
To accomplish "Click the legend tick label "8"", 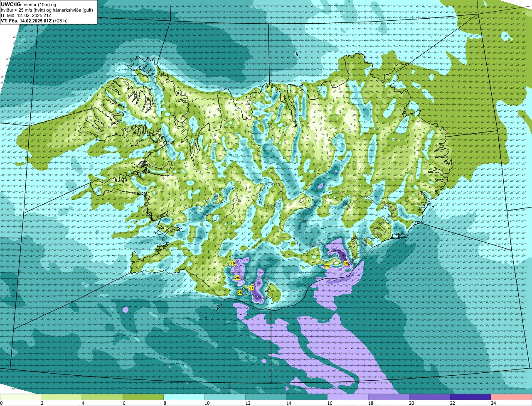I will [x=164, y=403].
